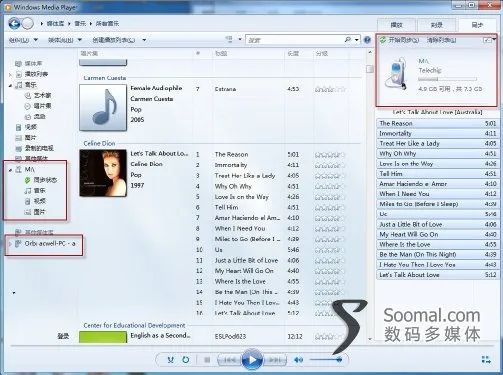Viewport: 503px width, 375px height.
Task: Collapse the MA device tree node
Action: (x=10, y=170)
